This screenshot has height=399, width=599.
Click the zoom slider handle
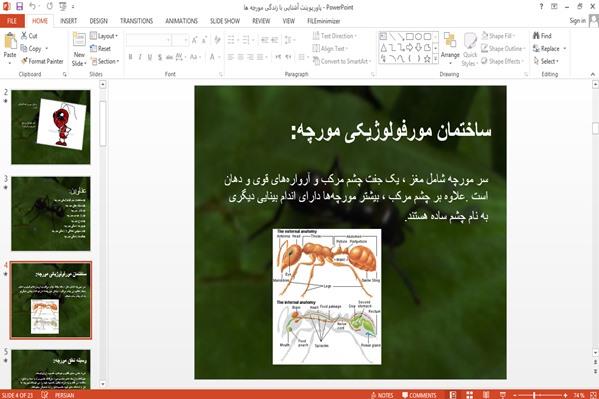(534, 395)
